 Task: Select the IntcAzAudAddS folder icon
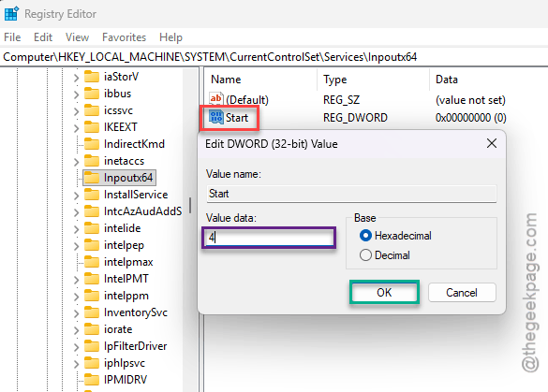92,211
